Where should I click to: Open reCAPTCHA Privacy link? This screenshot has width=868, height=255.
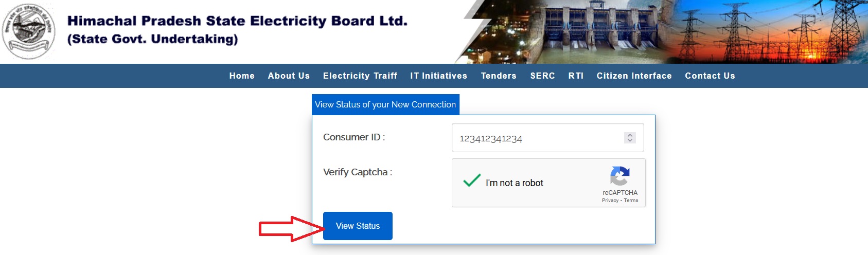click(610, 201)
